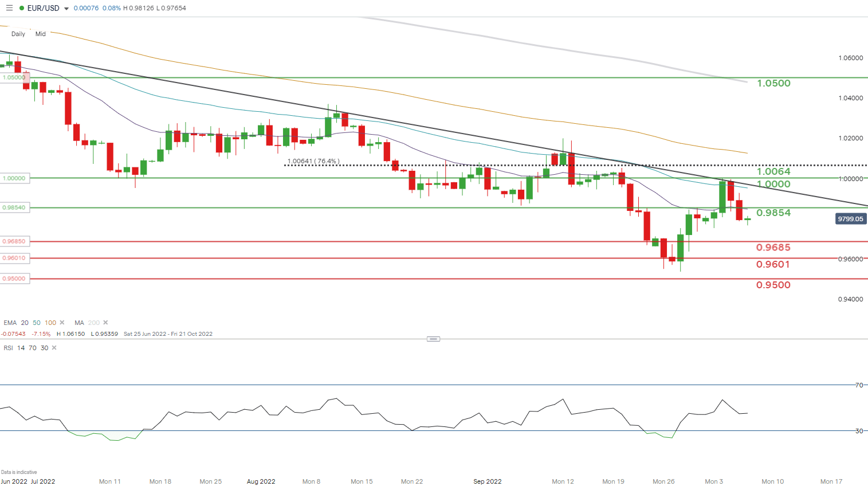Click the 0.98540 level tag on left
Image resolution: width=868 pixels, height=486 pixels.
pos(14,207)
